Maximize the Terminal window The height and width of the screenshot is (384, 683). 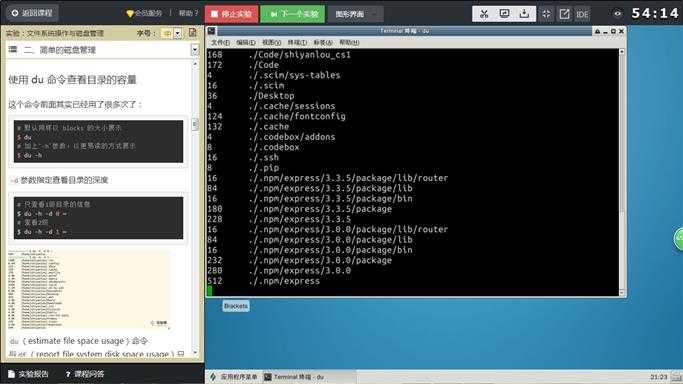613,31
